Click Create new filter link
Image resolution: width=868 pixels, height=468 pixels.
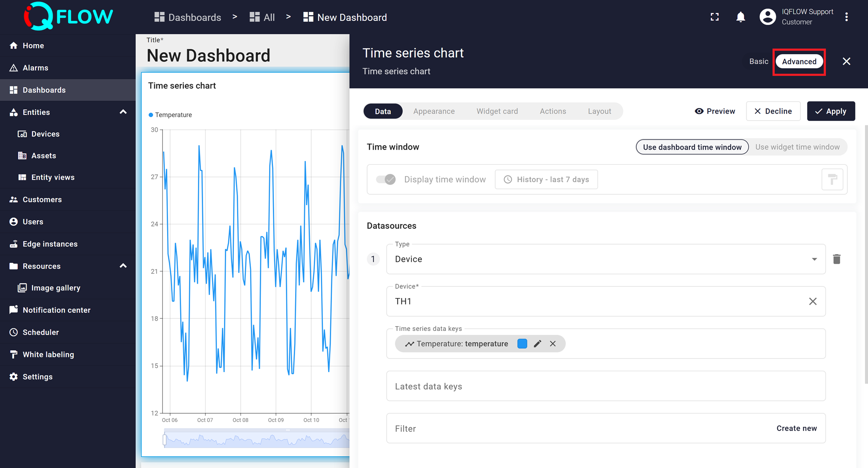[796, 429]
